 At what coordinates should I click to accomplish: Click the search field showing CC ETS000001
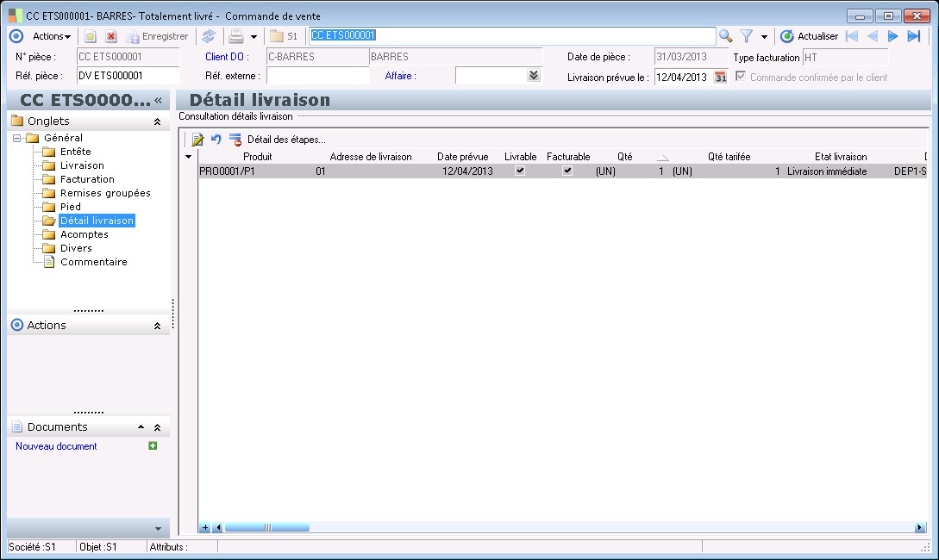(x=512, y=36)
